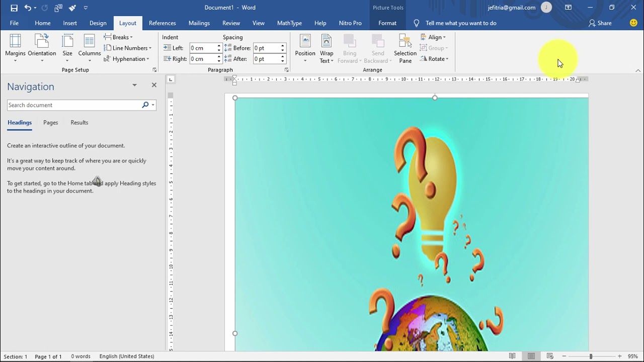Viewport: 644px width, 362px height.
Task: Switch to Web Layout view
Action: click(x=550, y=356)
